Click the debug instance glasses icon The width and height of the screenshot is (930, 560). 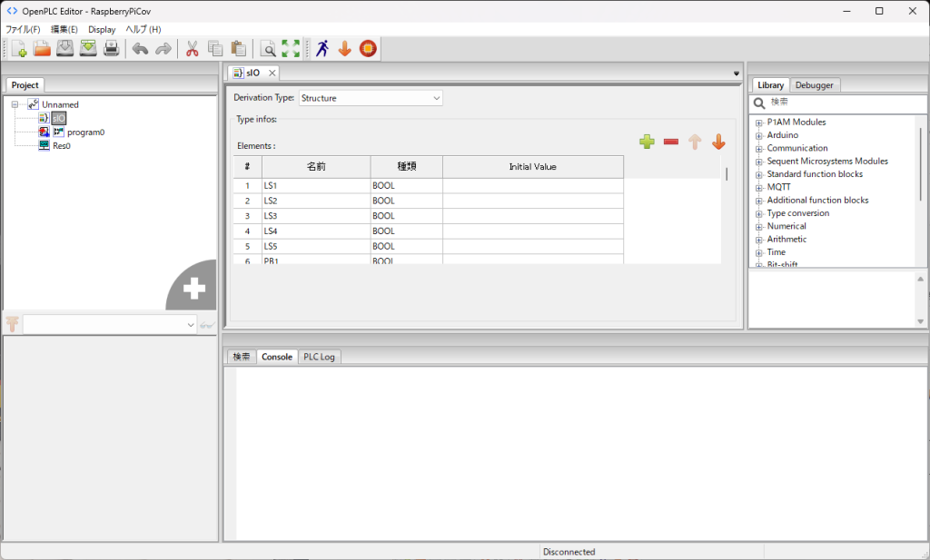(207, 325)
